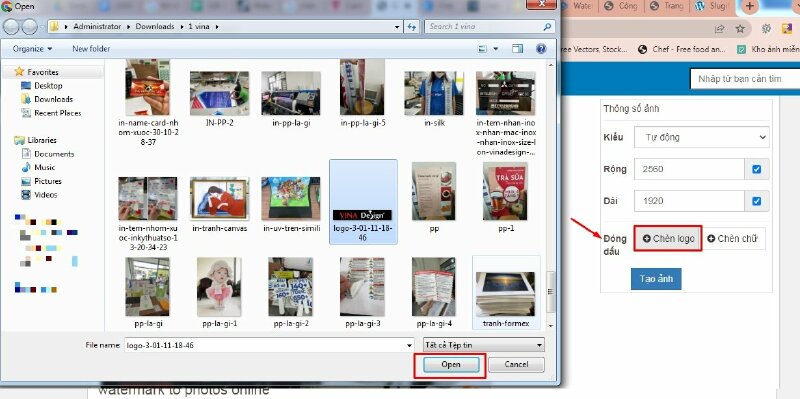Select the in-silk file thumbnail
Screen dimensions: 800x399
[434, 93]
